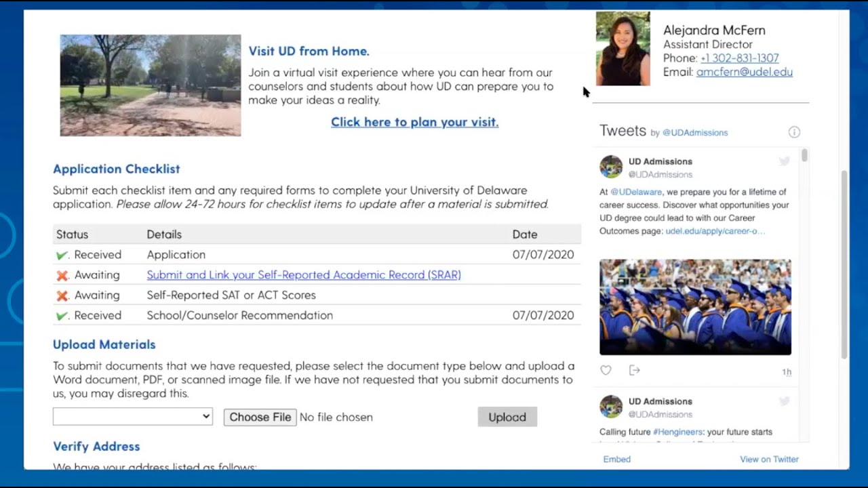This screenshot has width=868, height=488.
Task: Open @UDAdmissions link in Tweets header
Action: pos(695,133)
